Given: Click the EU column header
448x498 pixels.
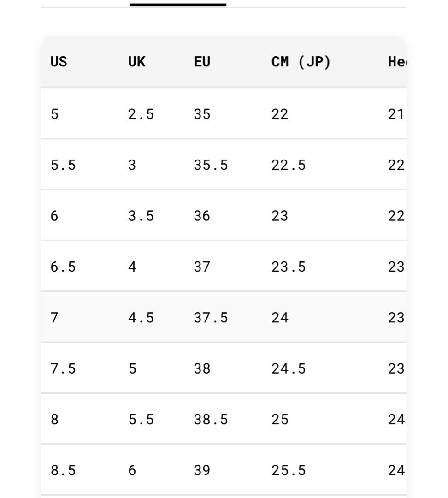Looking at the screenshot, I should (202, 62).
